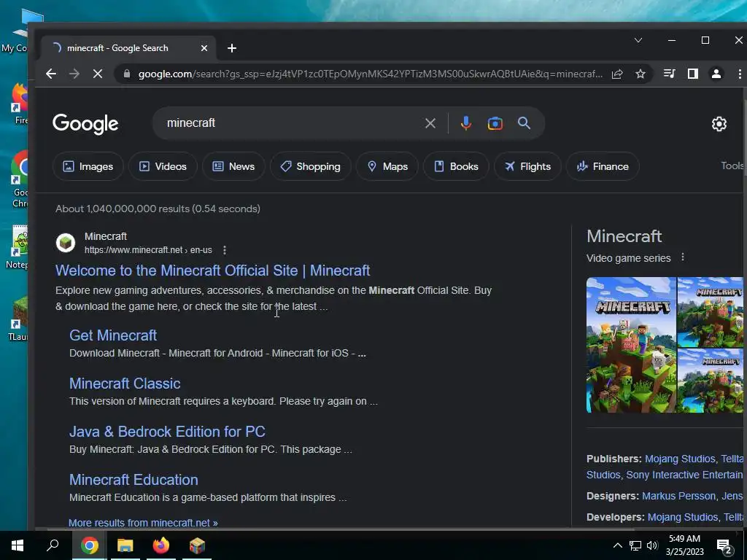Clear the search box text
This screenshot has height=560, width=747.
(430, 123)
